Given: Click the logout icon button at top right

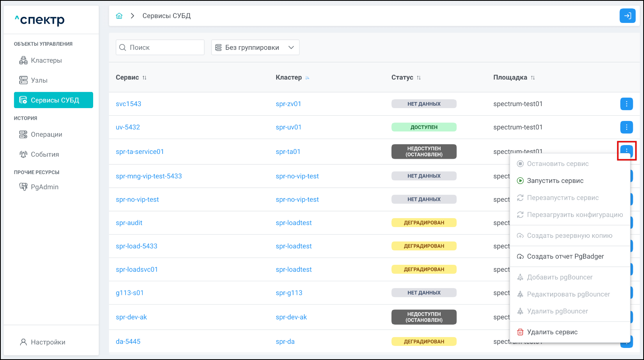Looking at the screenshot, I should click(627, 16).
